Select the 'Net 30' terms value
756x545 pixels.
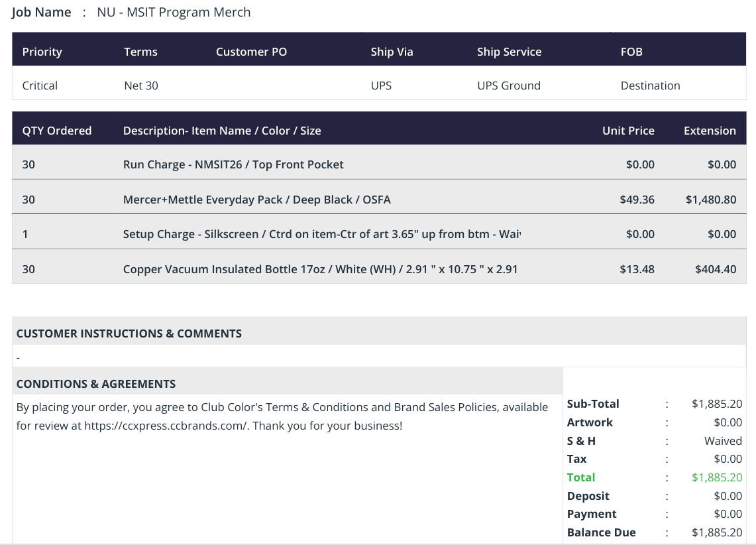coord(140,86)
